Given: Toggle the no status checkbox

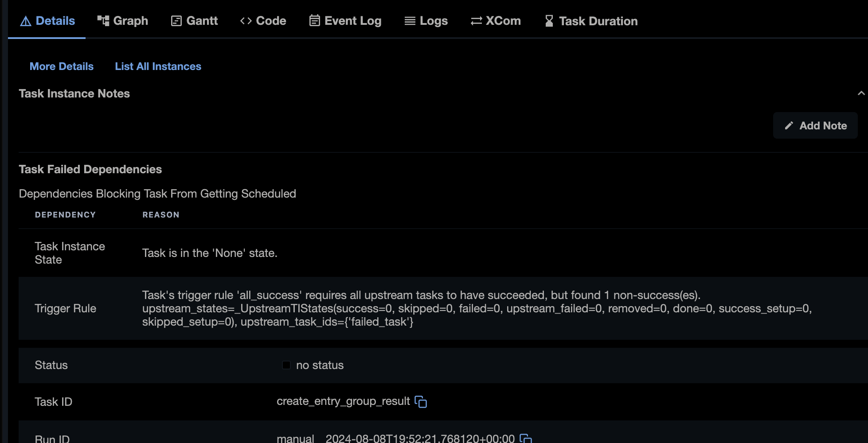Looking at the screenshot, I should click(x=286, y=365).
